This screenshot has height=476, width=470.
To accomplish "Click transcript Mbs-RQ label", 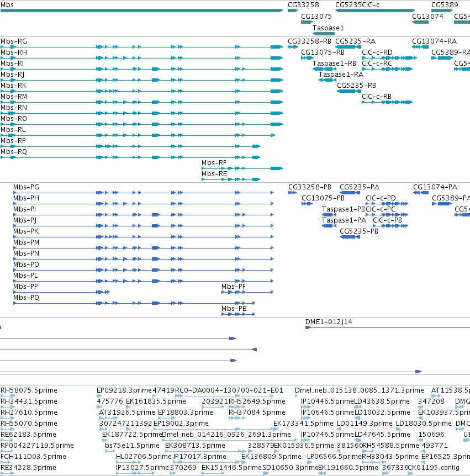I will click(14, 152).
